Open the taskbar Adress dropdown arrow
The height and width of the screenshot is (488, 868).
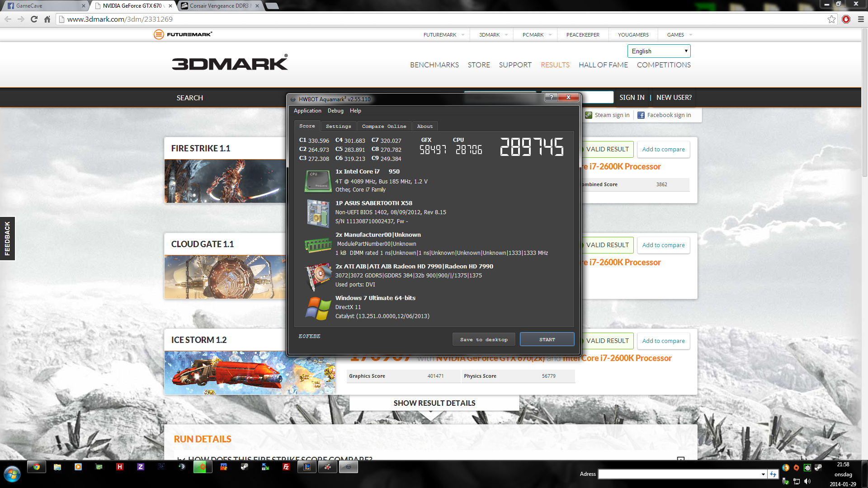(x=763, y=474)
